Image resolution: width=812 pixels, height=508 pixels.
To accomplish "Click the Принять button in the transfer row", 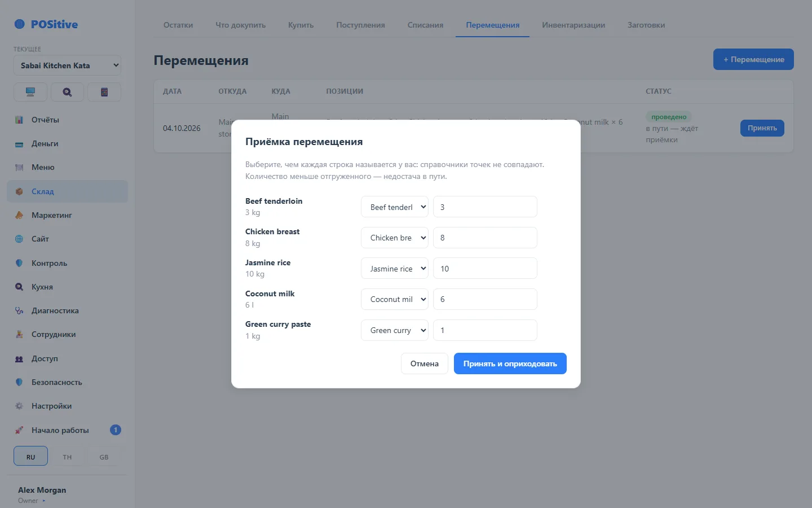I will 762,128.
